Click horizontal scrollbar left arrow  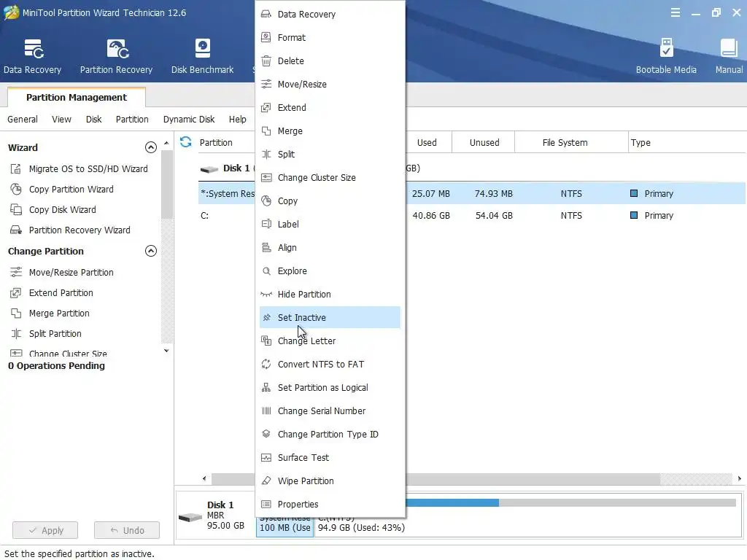(204, 478)
